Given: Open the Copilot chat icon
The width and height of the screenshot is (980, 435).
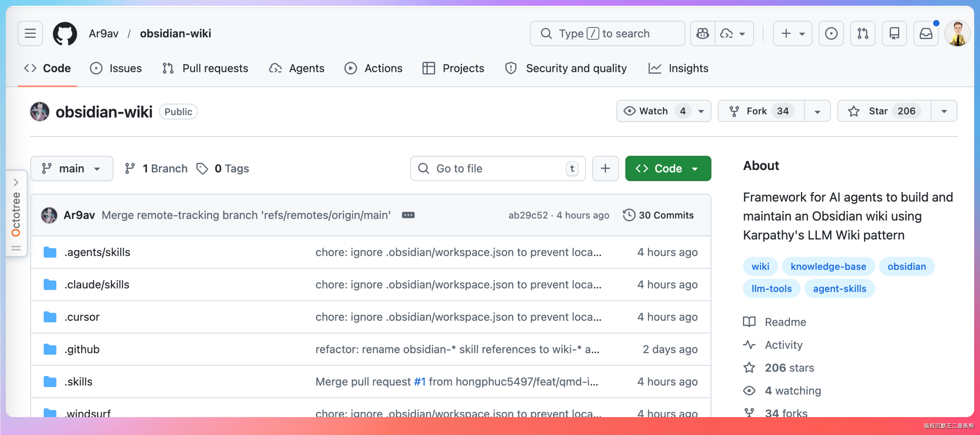Looking at the screenshot, I should pos(702,33).
